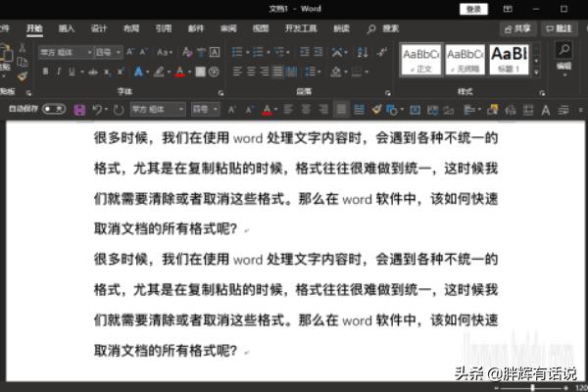Toggle align left in the quick access toolbar

pos(288,110)
